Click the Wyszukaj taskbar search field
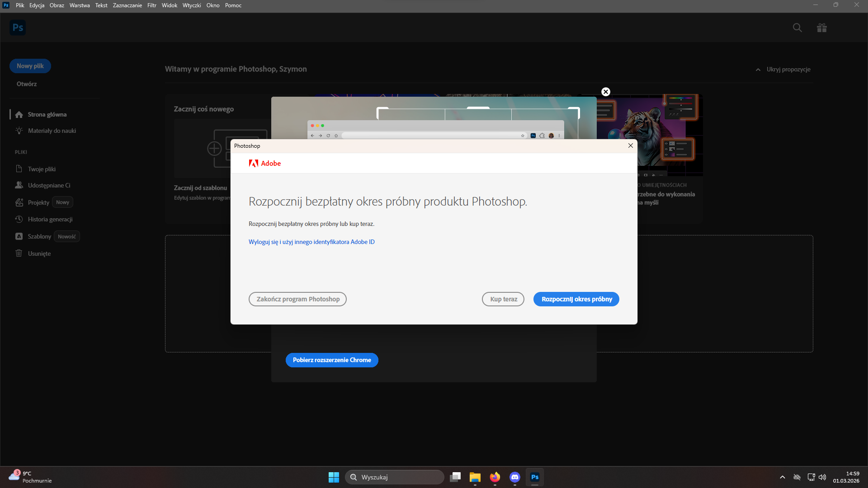This screenshot has width=868, height=488. [x=395, y=477]
